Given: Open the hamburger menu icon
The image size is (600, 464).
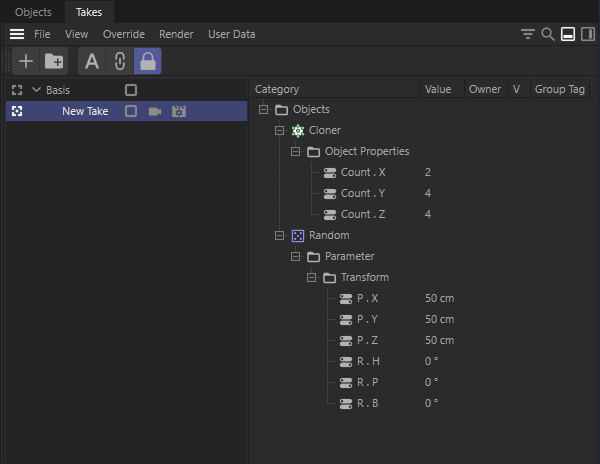Looking at the screenshot, I should (17, 34).
